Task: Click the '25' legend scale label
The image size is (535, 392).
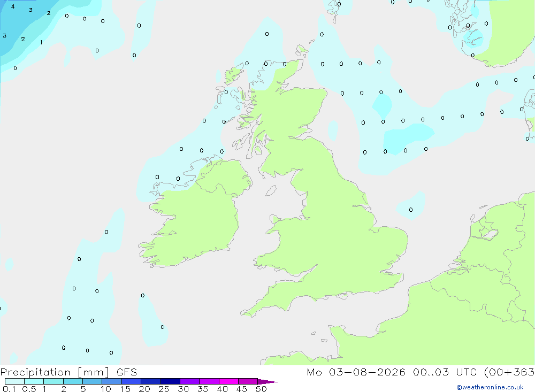Action: [164, 389]
